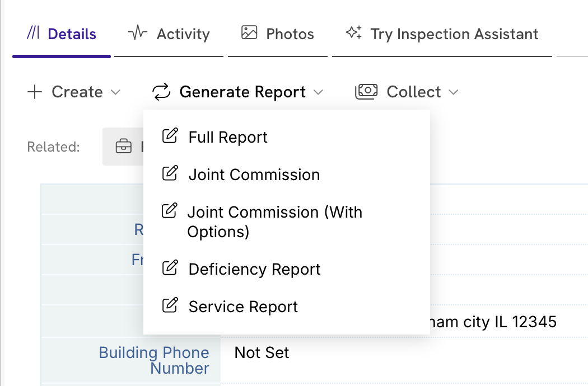This screenshot has height=386, width=588.
Task: Click edit icon beside Service Report
Action: coord(170,305)
